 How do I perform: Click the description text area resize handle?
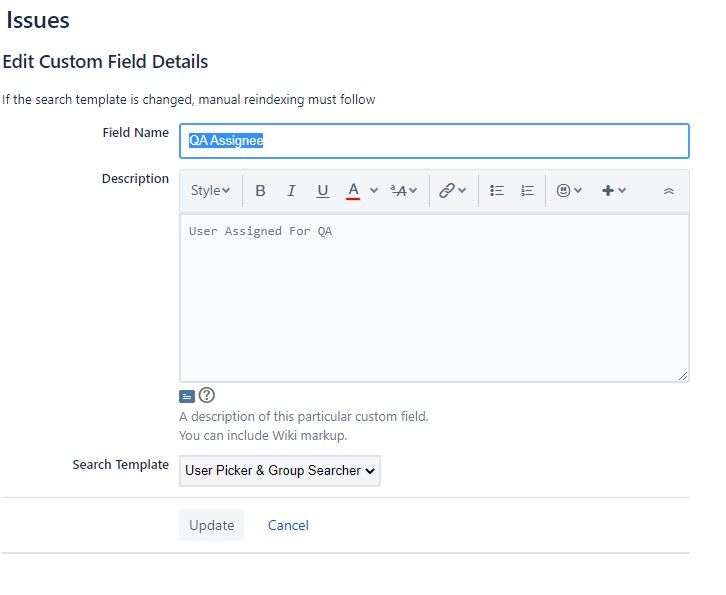click(683, 376)
